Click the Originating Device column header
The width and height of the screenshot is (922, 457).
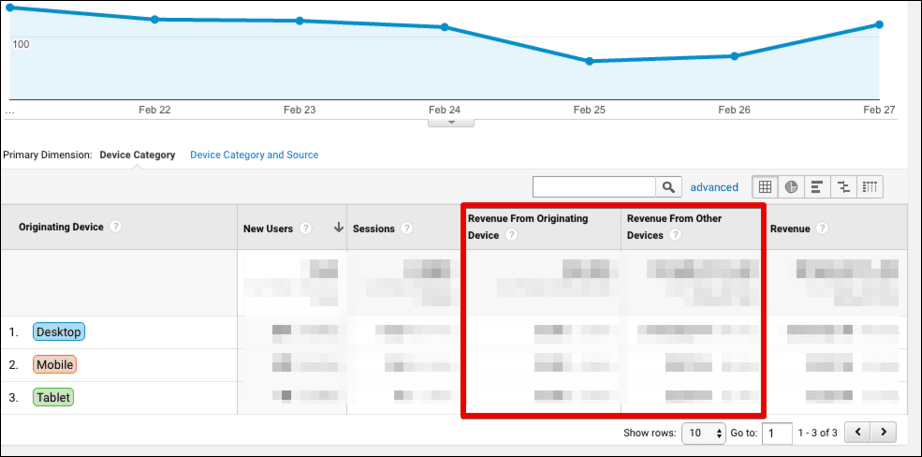coord(61,226)
